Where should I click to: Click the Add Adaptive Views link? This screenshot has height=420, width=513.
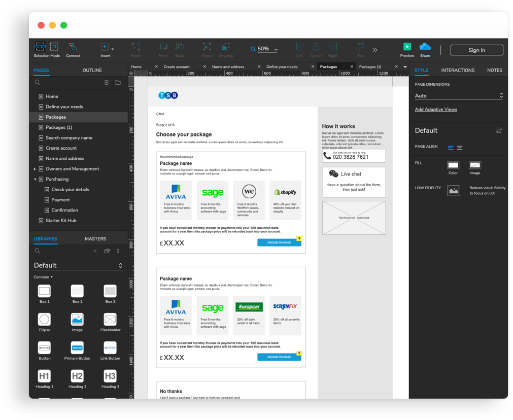tap(436, 110)
